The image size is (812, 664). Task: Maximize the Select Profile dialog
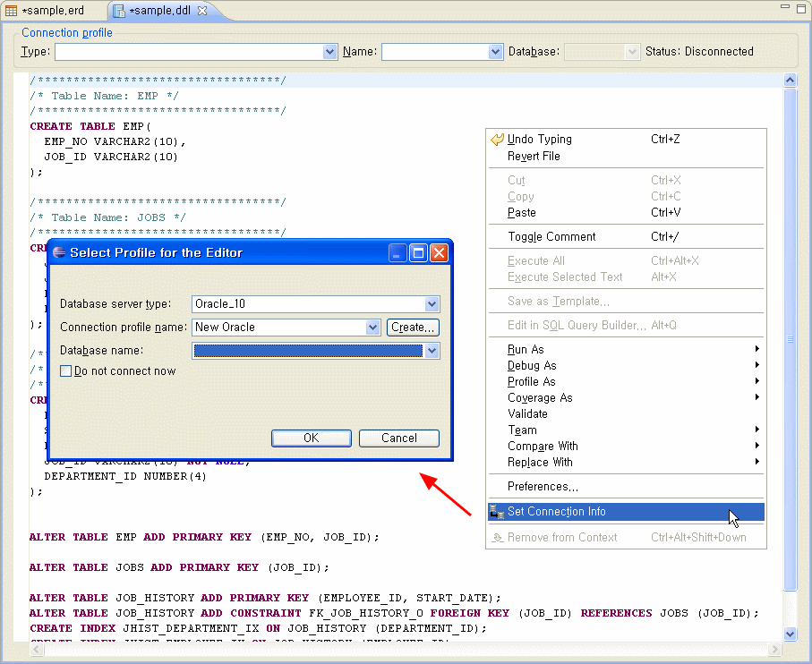(x=418, y=253)
